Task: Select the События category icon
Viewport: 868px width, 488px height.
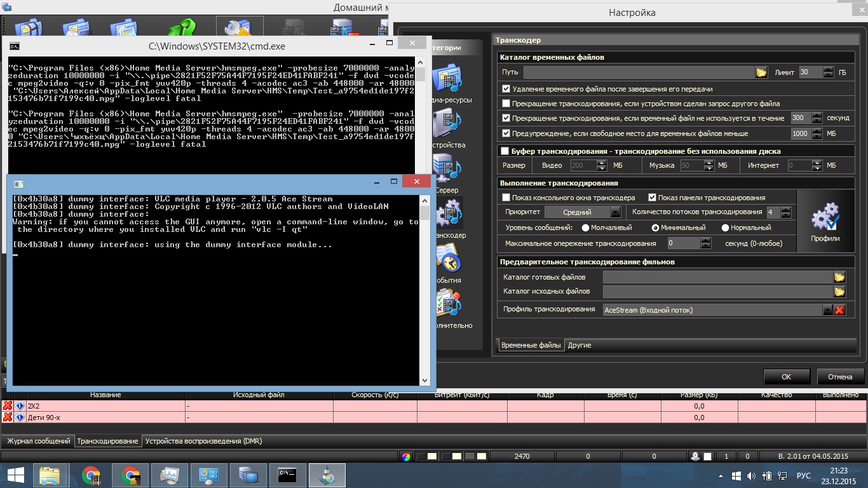Action: [x=449, y=259]
